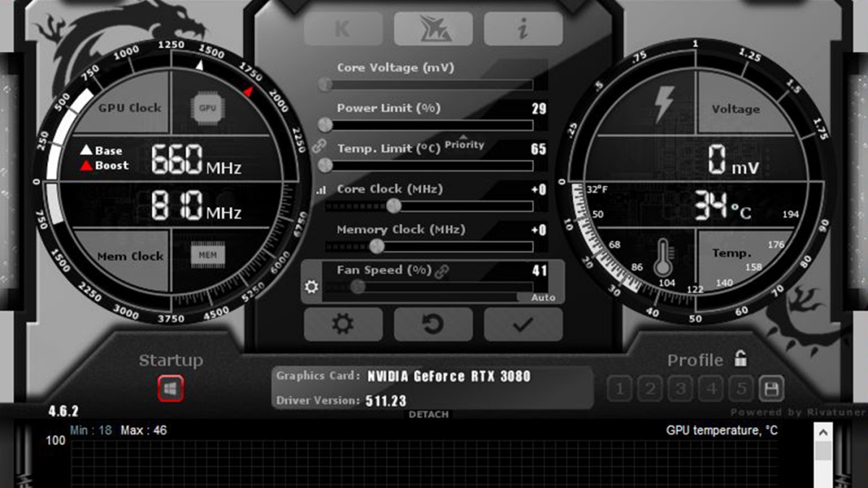Click the Temp. gauge label
Image resolution: width=868 pixels, height=488 pixels.
[731, 254]
